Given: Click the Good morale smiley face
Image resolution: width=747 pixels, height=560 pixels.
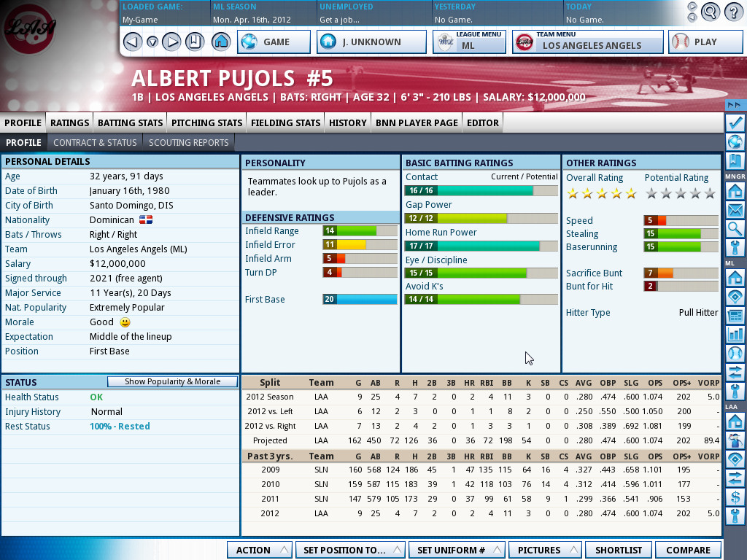Looking at the screenshot, I should click(125, 322).
